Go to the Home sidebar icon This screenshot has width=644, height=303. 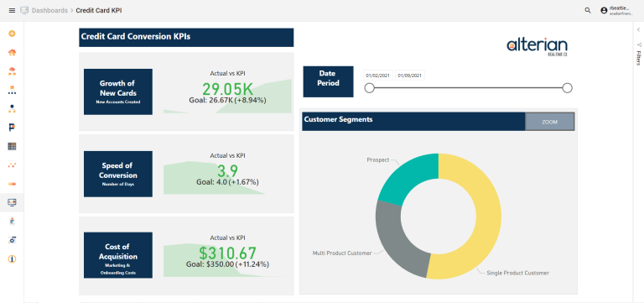click(12, 53)
